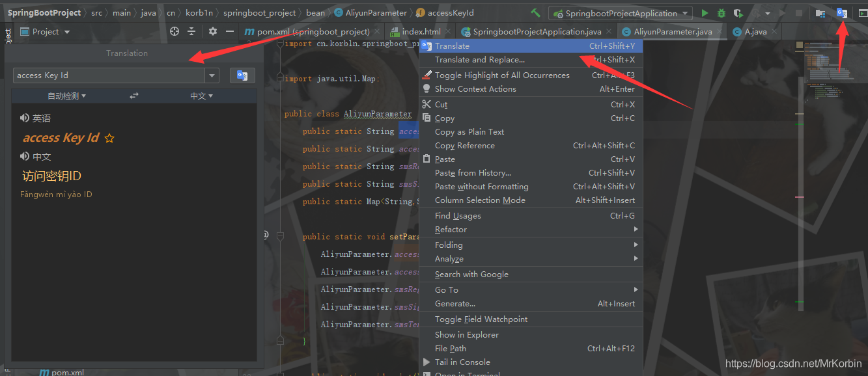Open the SpringbootProjectApplication run configuration dropdown
Image resolution: width=868 pixels, height=376 pixels.
tap(620, 13)
